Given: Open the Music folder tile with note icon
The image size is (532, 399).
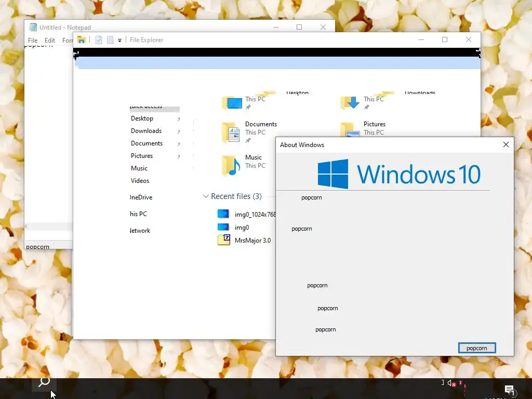Looking at the screenshot, I should coord(231,166).
